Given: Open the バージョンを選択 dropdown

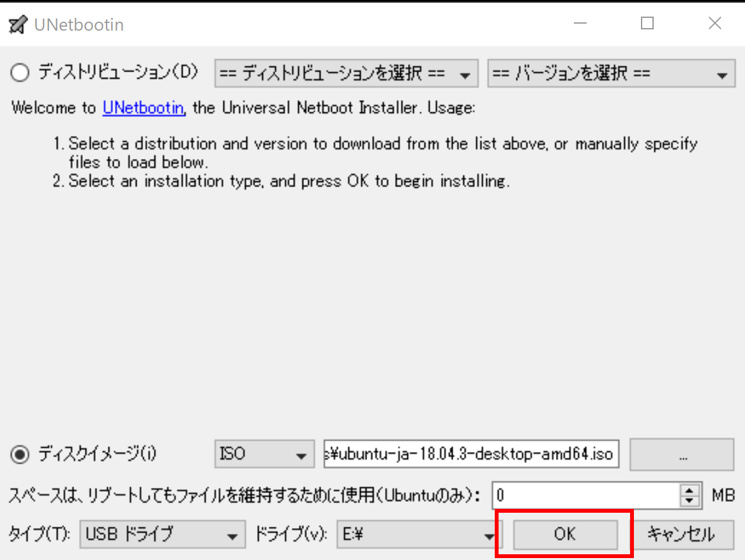Looking at the screenshot, I should coord(611,73).
